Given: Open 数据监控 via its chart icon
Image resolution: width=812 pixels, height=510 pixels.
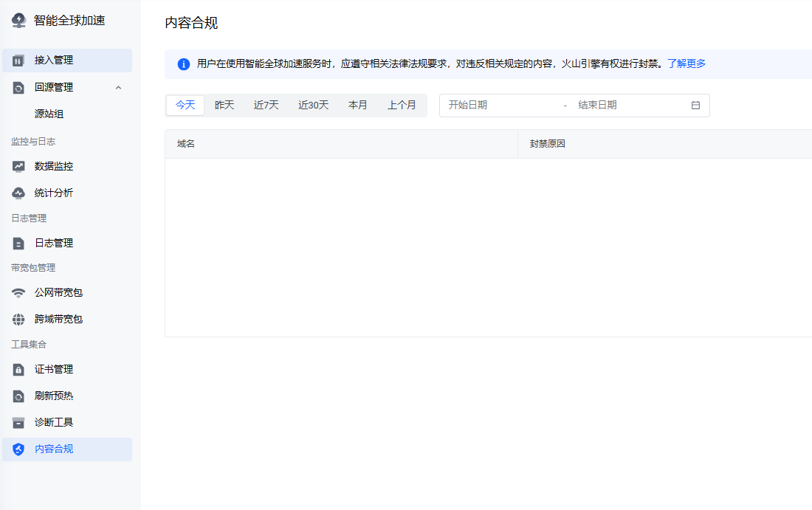Looking at the screenshot, I should pyautogui.click(x=19, y=167).
